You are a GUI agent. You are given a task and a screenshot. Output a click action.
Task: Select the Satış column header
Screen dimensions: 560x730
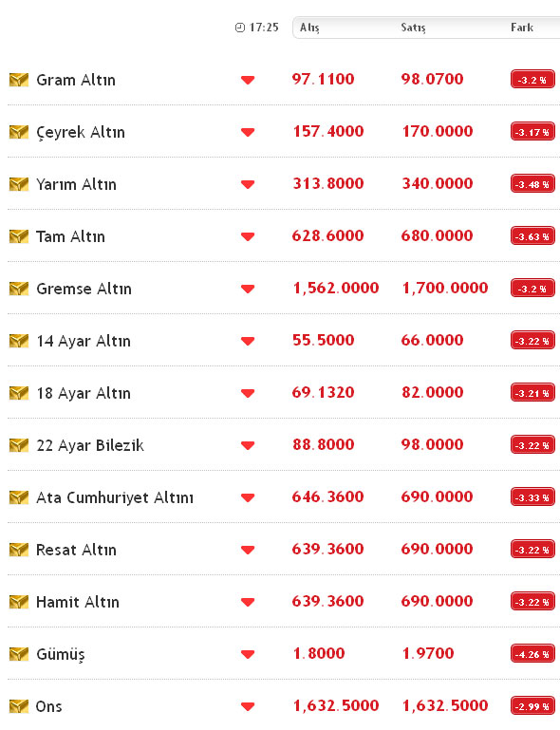413,28
